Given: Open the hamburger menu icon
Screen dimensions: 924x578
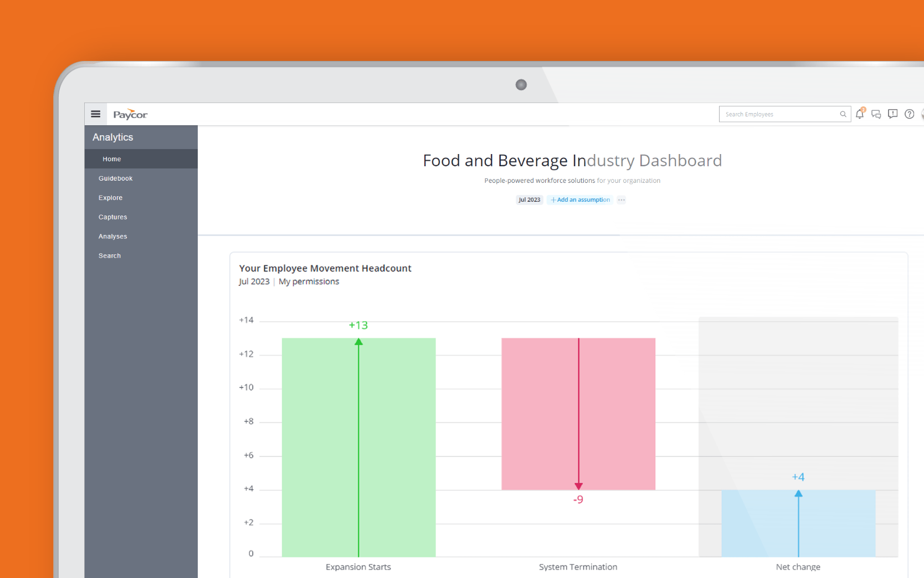Looking at the screenshot, I should click(x=96, y=114).
